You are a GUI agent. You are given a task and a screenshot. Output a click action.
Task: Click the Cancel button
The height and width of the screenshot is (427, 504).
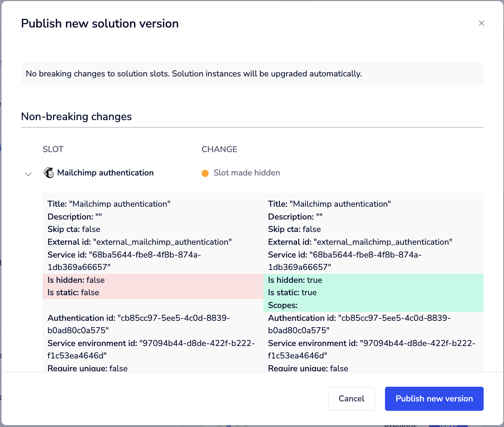[x=351, y=398]
